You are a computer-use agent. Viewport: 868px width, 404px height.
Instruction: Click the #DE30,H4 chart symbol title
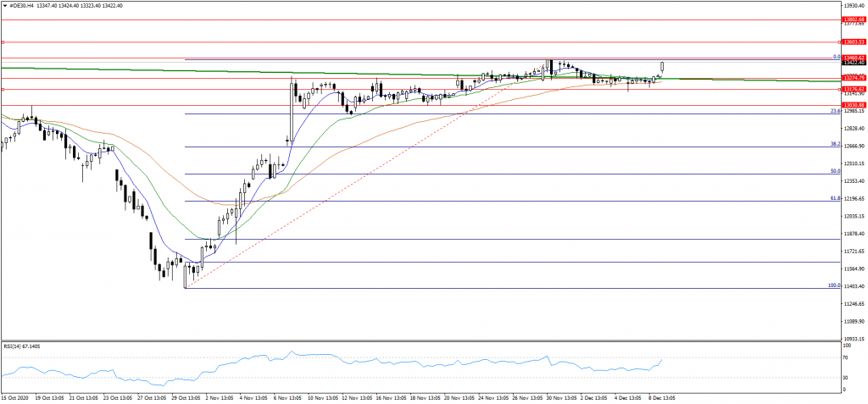tap(23, 5)
